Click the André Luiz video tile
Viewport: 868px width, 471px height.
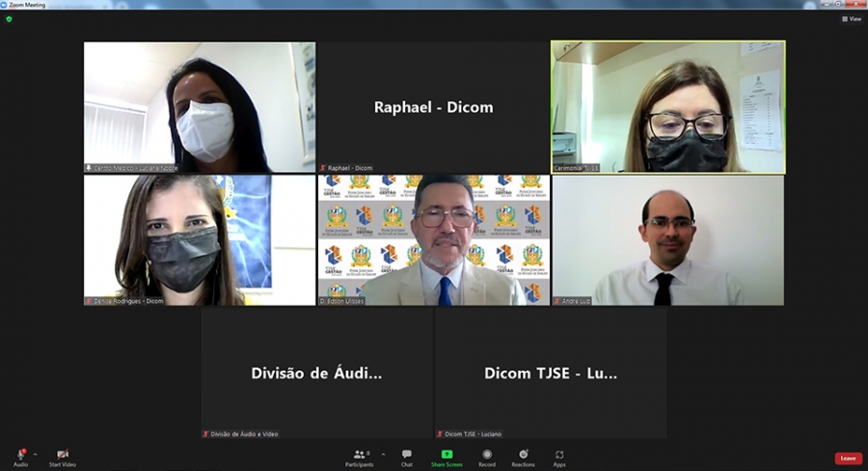[667, 240]
